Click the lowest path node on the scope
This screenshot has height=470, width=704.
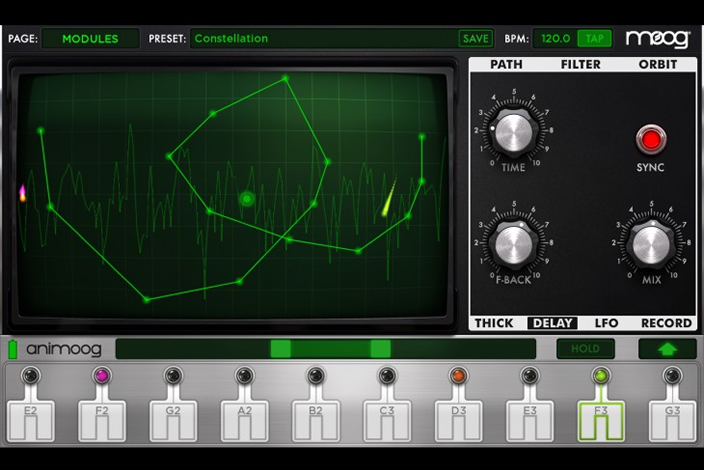pyautogui.click(x=146, y=299)
